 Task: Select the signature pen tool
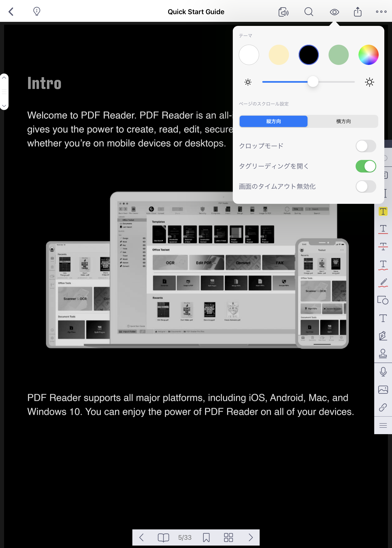click(383, 336)
